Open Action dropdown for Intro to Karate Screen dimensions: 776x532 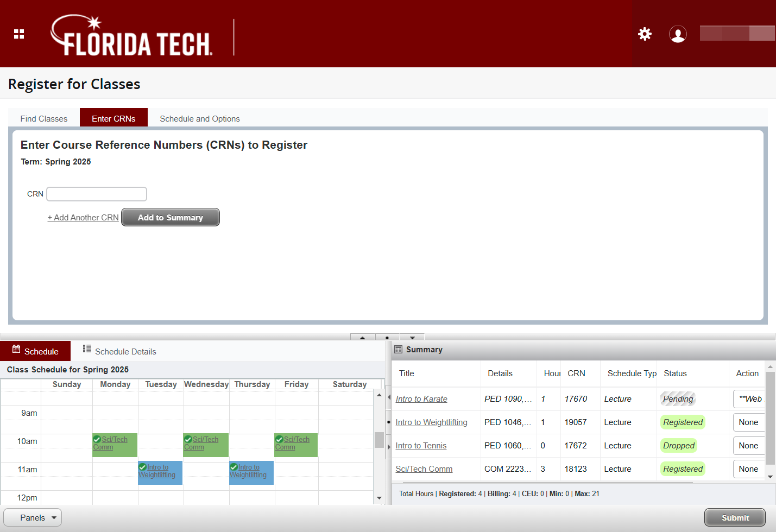pos(749,399)
